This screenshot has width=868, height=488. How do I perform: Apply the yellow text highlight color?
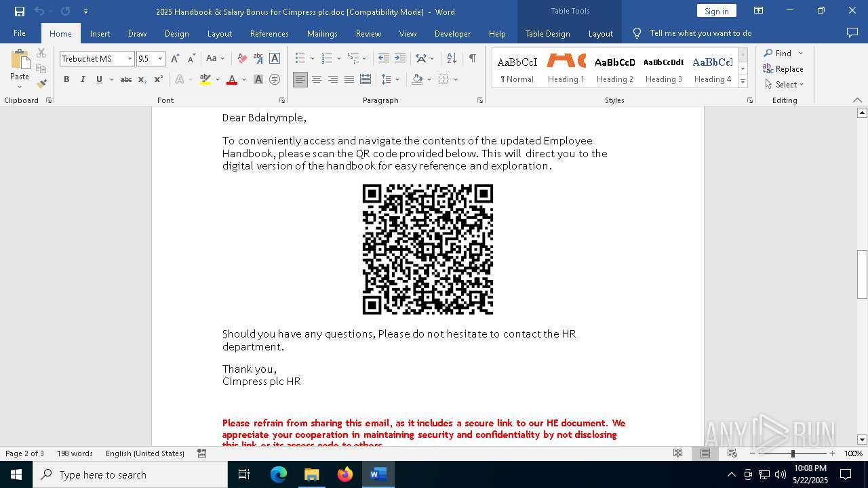click(205, 79)
